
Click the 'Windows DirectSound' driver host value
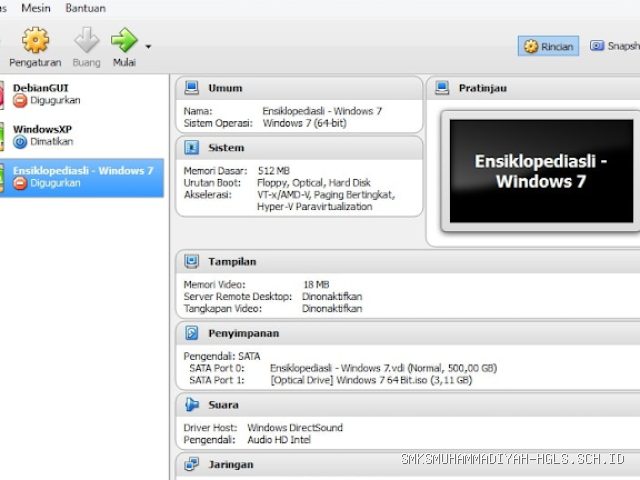[295, 428]
